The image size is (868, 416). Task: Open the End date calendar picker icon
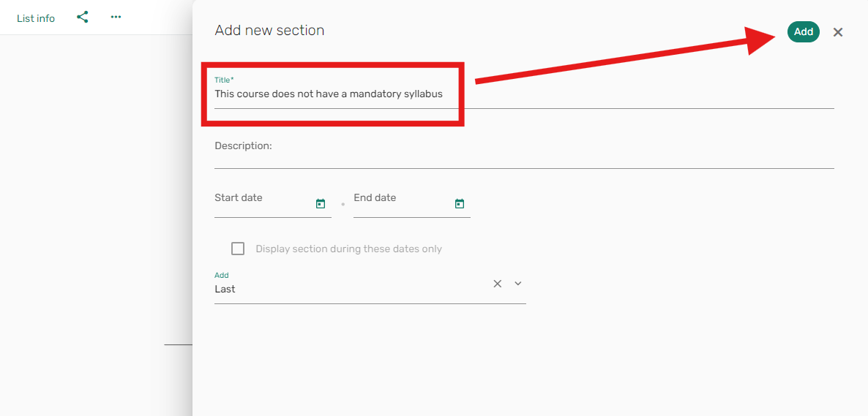459,203
